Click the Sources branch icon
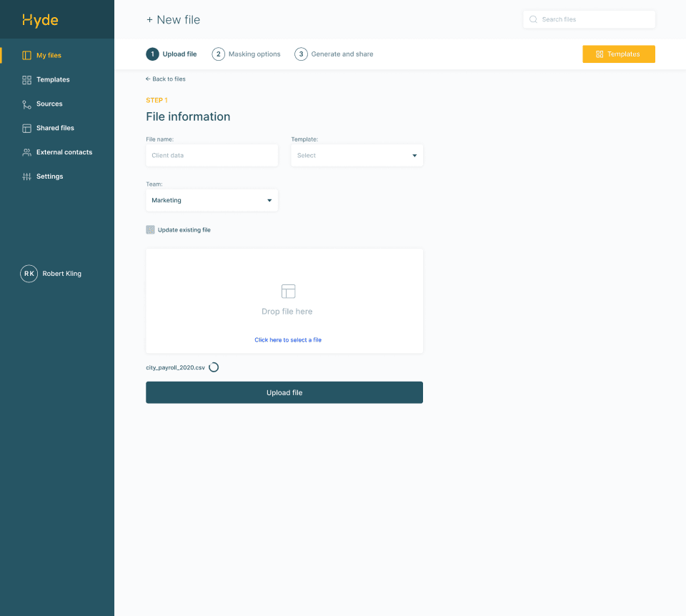686x616 pixels. (x=26, y=104)
